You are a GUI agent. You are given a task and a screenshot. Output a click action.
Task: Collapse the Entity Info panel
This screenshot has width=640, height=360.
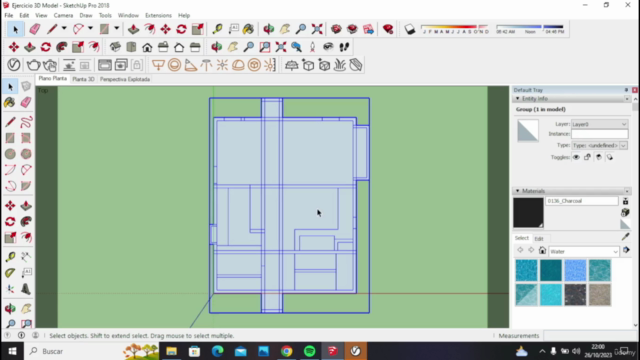click(x=518, y=99)
